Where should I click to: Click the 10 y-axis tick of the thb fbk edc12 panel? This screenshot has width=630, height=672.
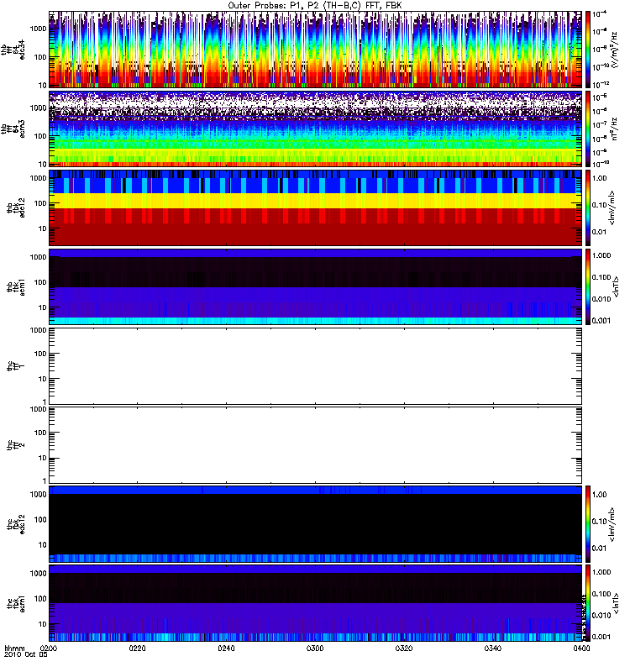[43, 228]
